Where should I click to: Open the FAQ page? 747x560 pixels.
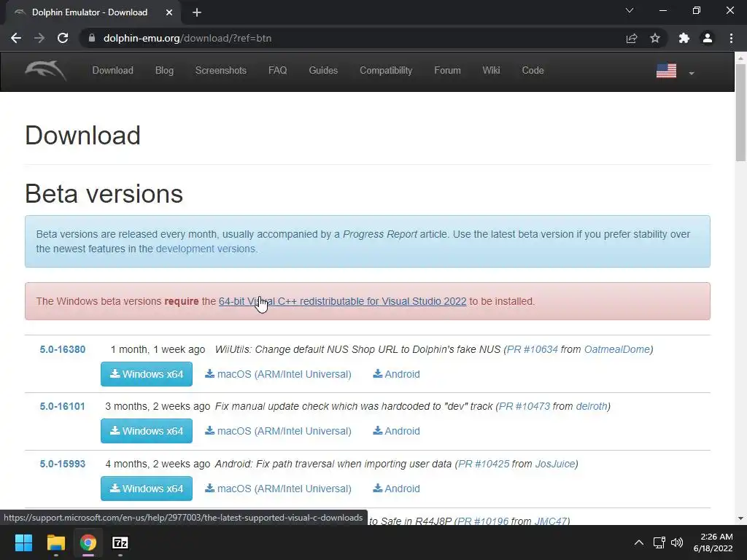pos(277,71)
